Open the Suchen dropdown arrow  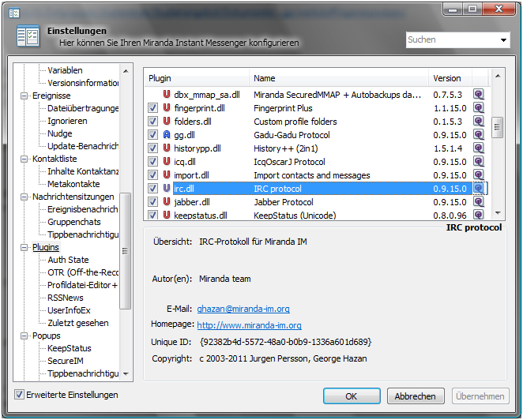(503, 40)
